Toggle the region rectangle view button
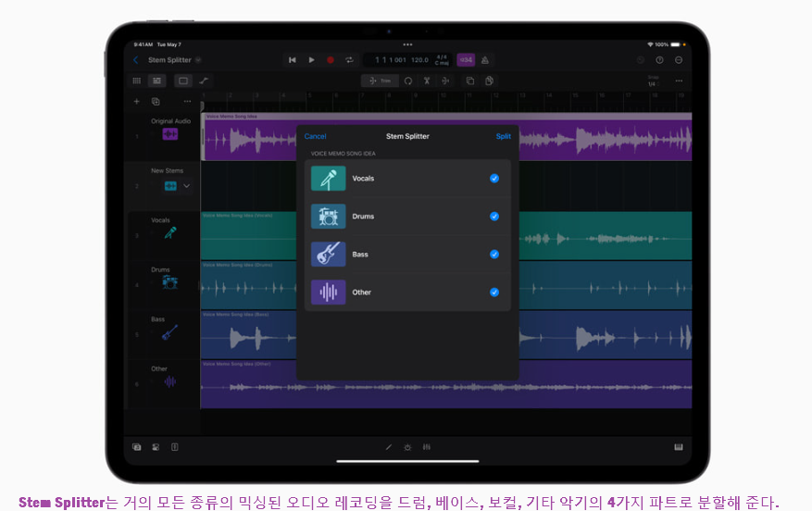This screenshot has width=812, height=511. coord(182,81)
